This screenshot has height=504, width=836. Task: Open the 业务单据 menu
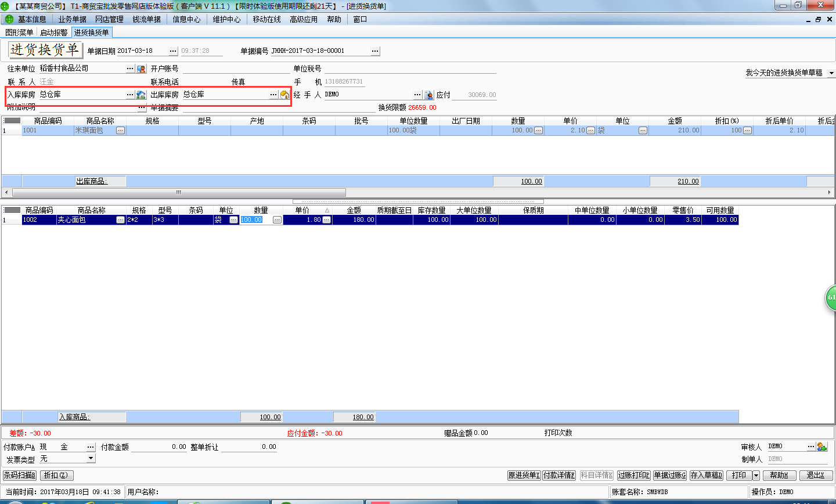point(72,19)
